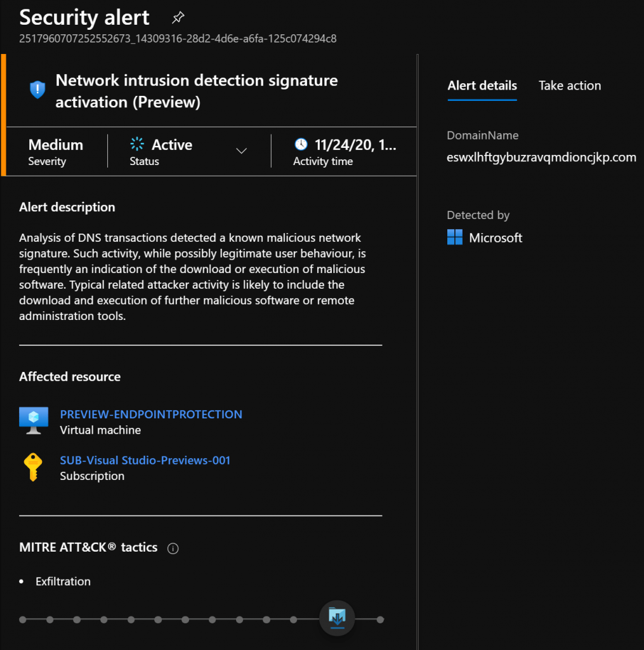Click the last dot on tactics timeline
This screenshot has width=644, height=650.
pos(380,620)
